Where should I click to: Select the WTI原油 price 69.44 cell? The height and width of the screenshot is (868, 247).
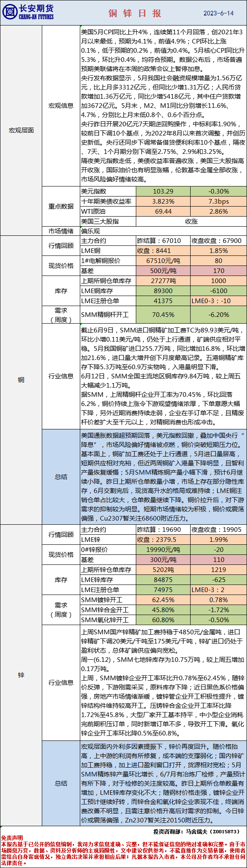point(163,212)
